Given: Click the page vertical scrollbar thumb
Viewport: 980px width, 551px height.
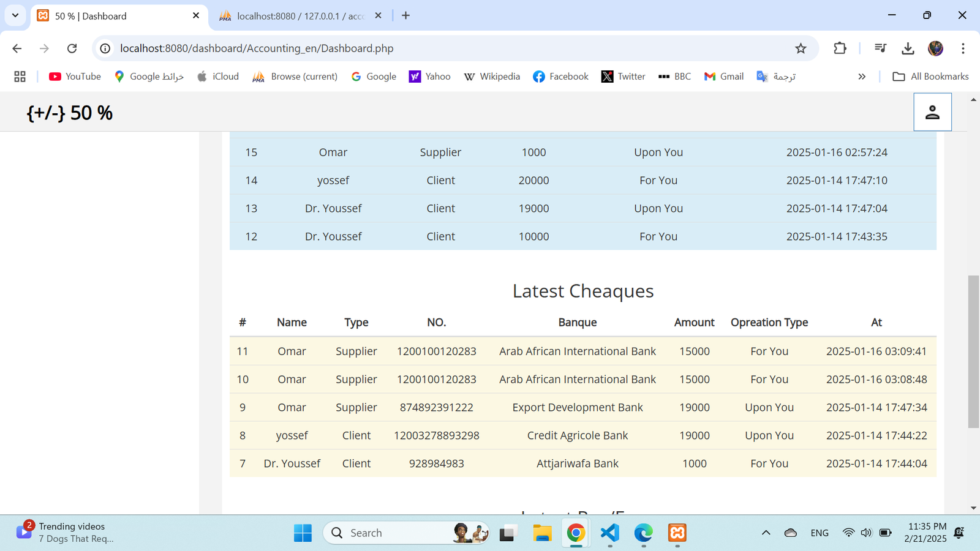Looking at the screenshot, I should coord(973,352).
